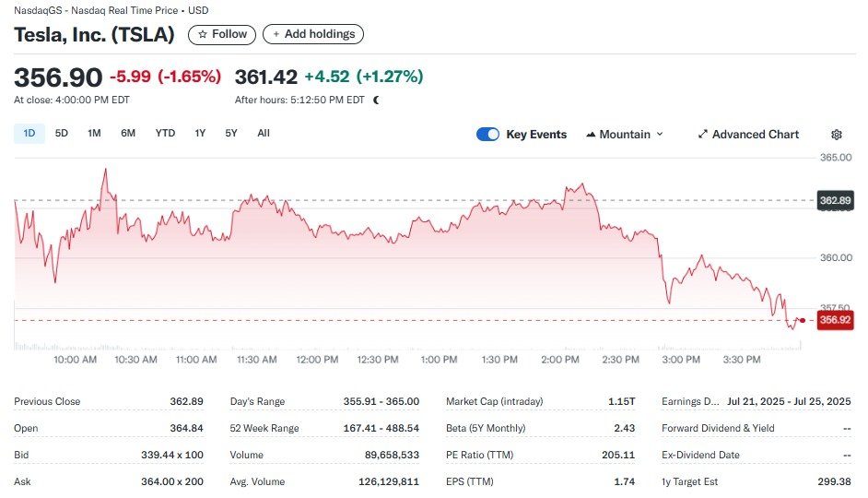Select the 1M chart range
Screen dimensions: 868x498
[94, 133]
